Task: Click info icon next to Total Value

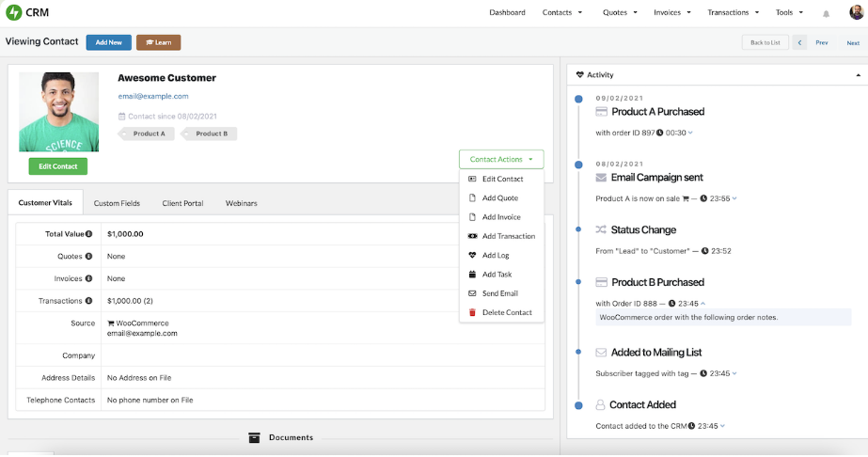Action: pyautogui.click(x=89, y=234)
